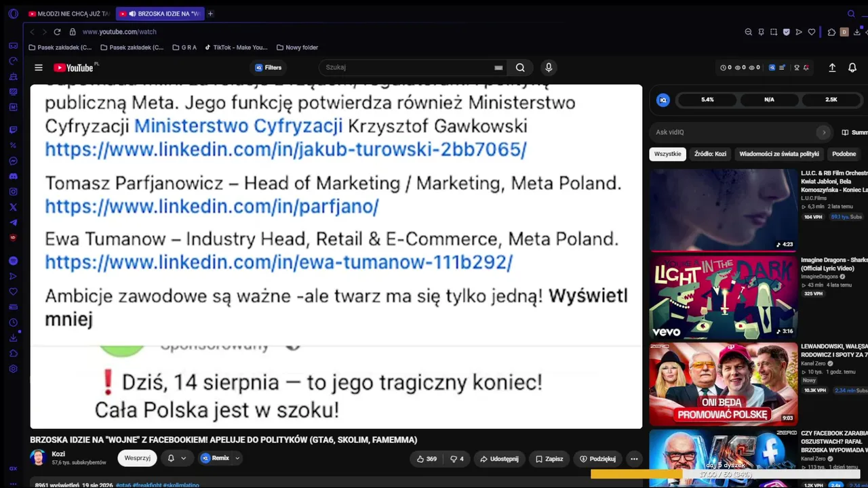This screenshot has width=868, height=488.
Task: Click the Kozi channel avatar
Action: (x=38, y=457)
